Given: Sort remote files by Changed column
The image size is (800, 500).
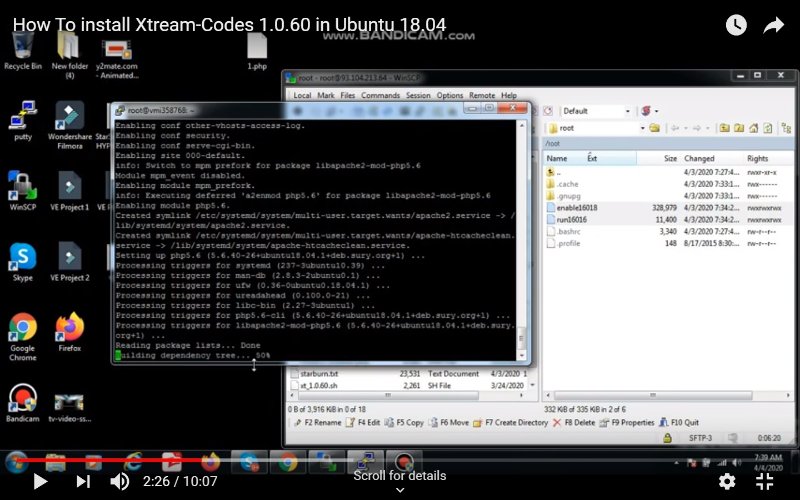Looking at the screenshot, I should pyautogui.click(x=712, y=159).
